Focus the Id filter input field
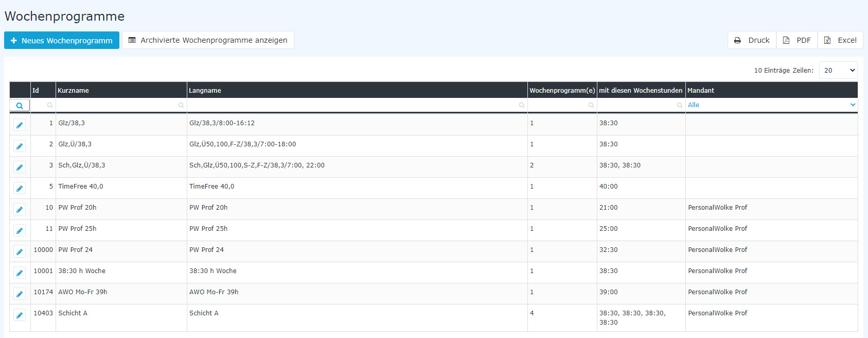868x338 pixels. click(x=43, y=105)
